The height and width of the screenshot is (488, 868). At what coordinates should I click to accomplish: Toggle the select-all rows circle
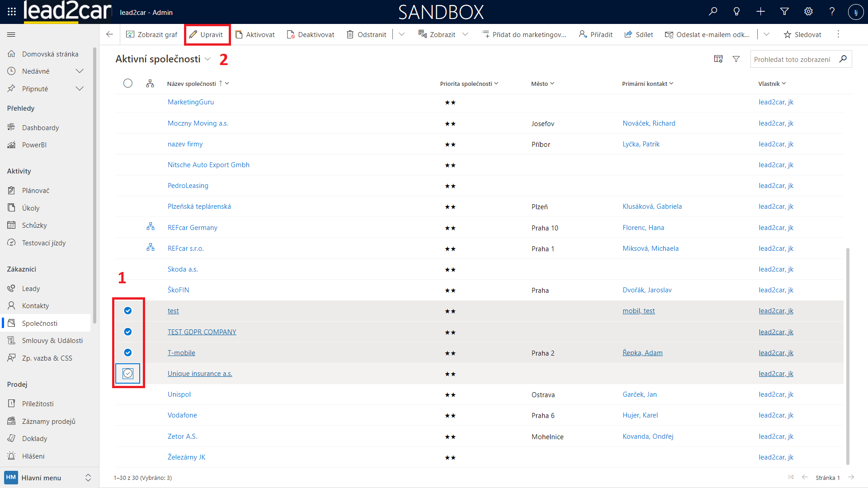(128, 84)
